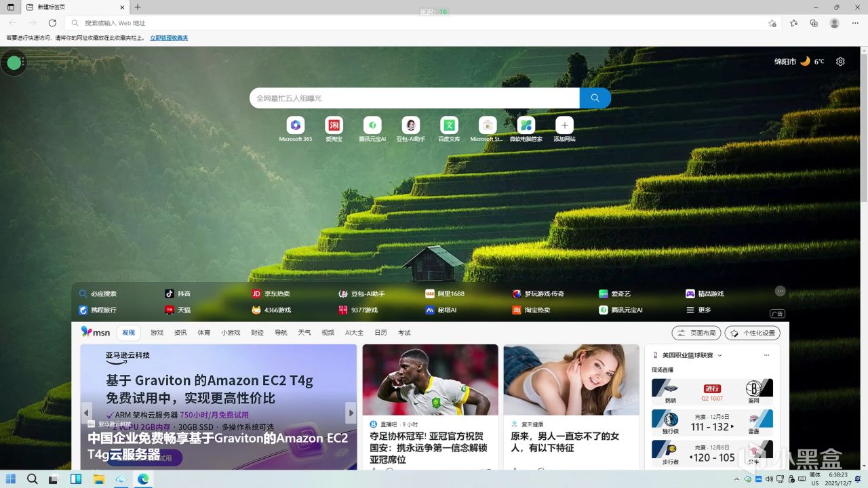Open the 京东热卖 quick link
The width and height of the screenshot is (868, 488).
click(x=271, y=293)
